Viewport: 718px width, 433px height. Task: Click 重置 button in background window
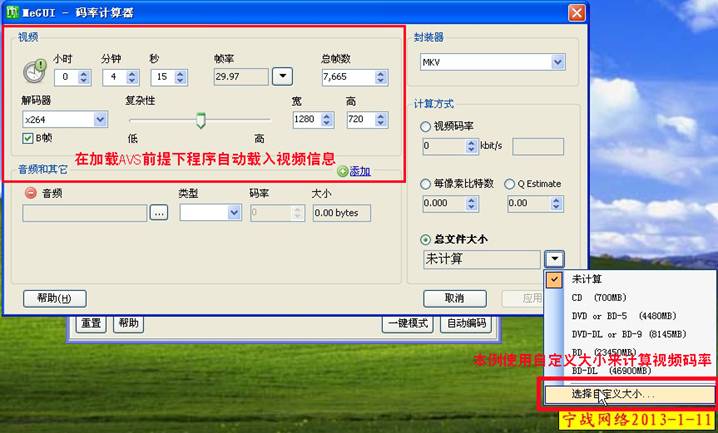coord(91,324)
